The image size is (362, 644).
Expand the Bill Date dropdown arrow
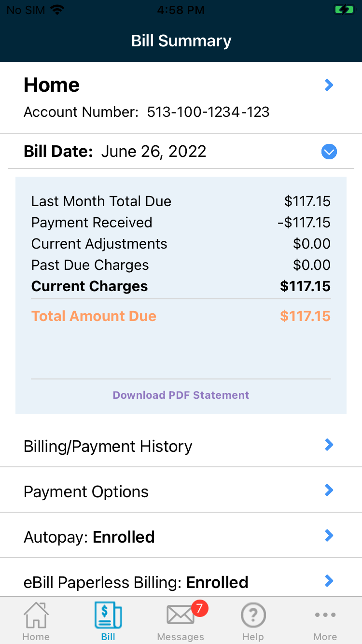coord(329,152)
